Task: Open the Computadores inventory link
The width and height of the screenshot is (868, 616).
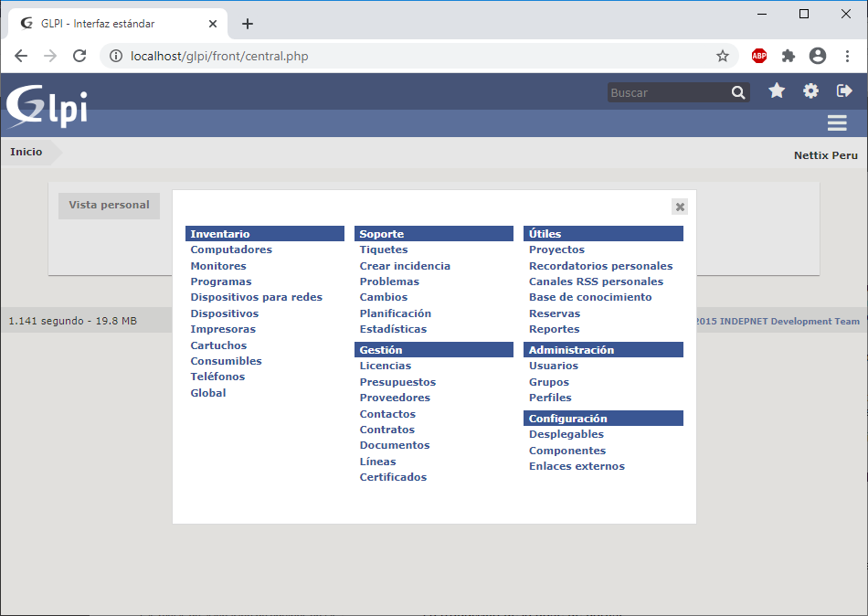Action: coord(231,250)
